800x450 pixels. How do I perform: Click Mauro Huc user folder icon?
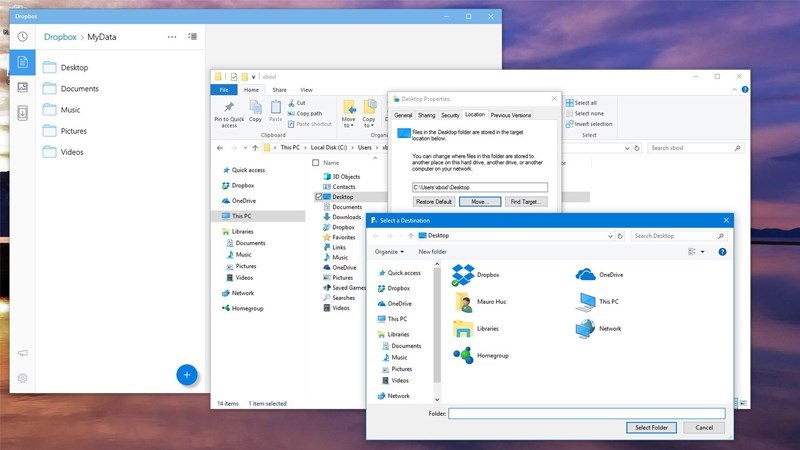(463, 302)
